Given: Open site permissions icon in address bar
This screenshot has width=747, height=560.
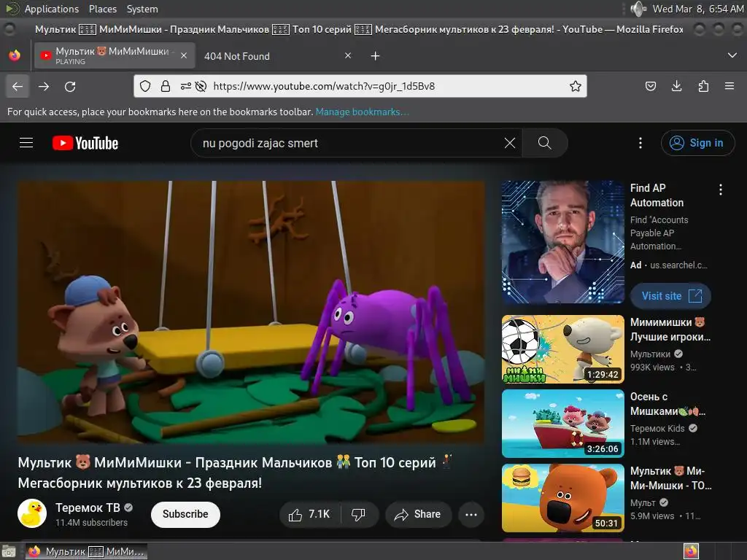Looking at the screenshot, I should 185,86.
